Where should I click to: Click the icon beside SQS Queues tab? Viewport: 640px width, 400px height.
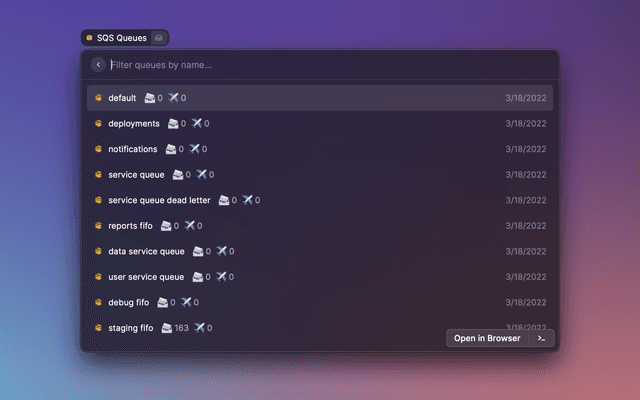tap(159, 38)
